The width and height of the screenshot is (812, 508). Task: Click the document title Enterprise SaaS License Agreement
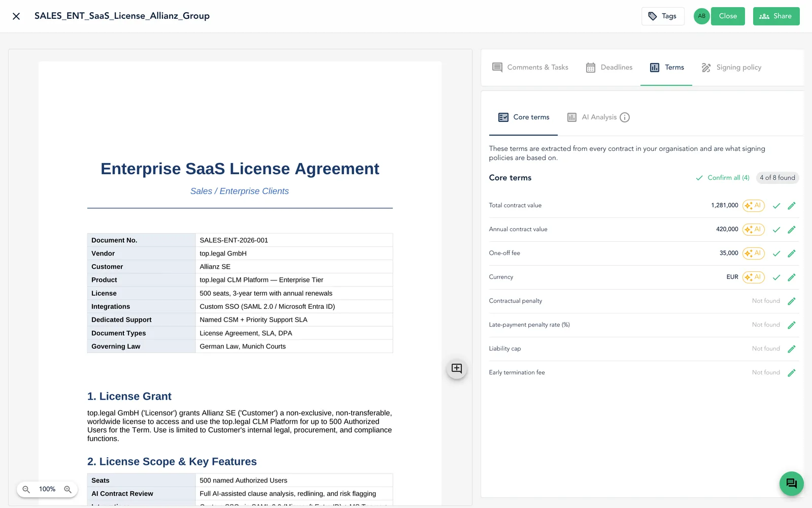tap(240, 169)
